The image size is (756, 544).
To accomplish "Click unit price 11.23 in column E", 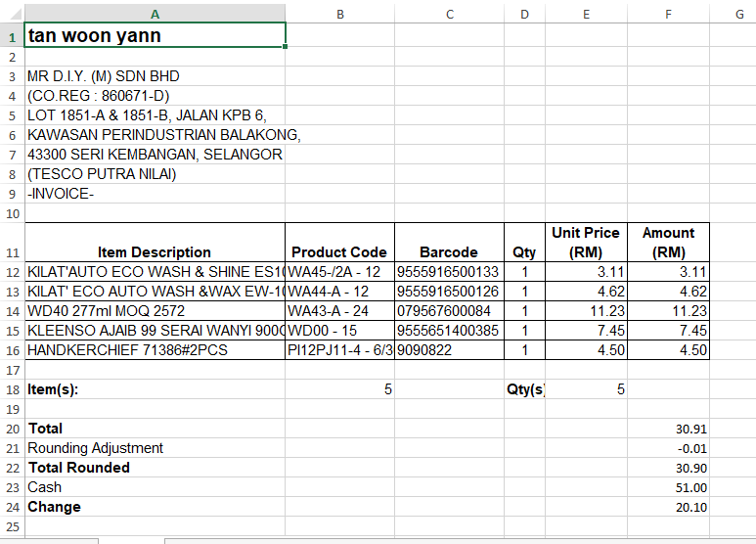I will [x=586, y=311].
